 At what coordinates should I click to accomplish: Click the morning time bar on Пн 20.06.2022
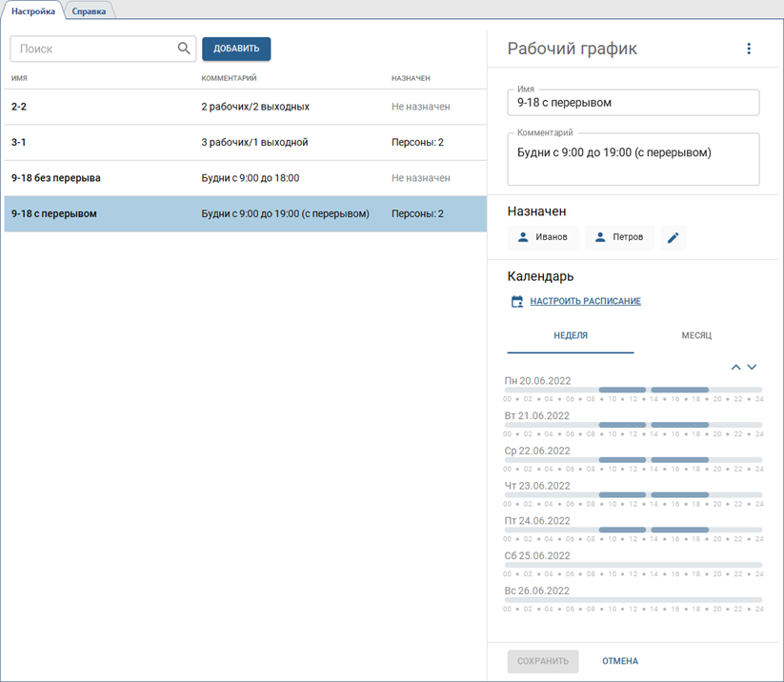point(622,390)
